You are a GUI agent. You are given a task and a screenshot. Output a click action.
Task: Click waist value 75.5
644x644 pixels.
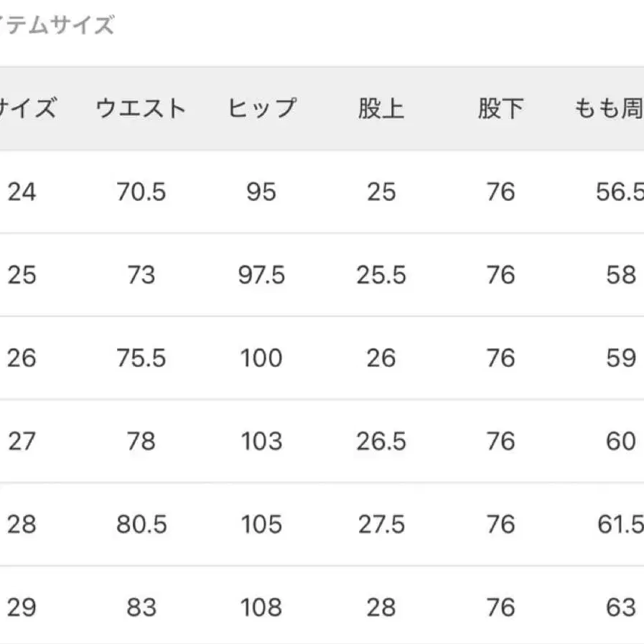(141, 358)
